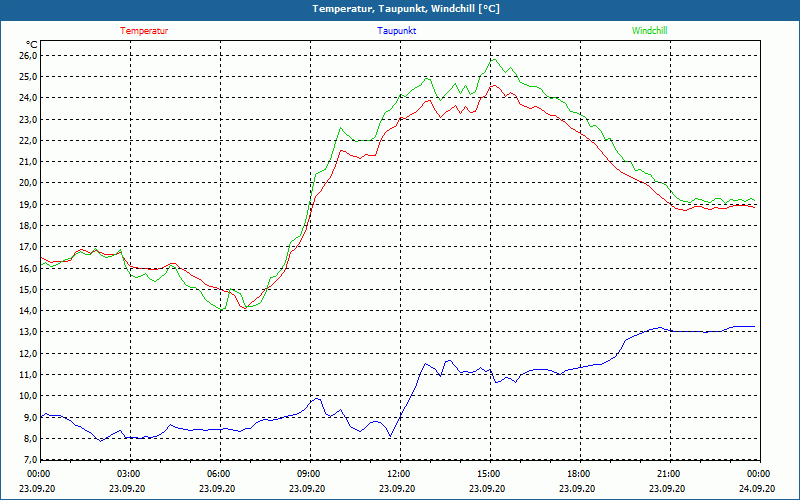
Task: Select the 7,0 y-axis value
Action: tap(30, 460)
